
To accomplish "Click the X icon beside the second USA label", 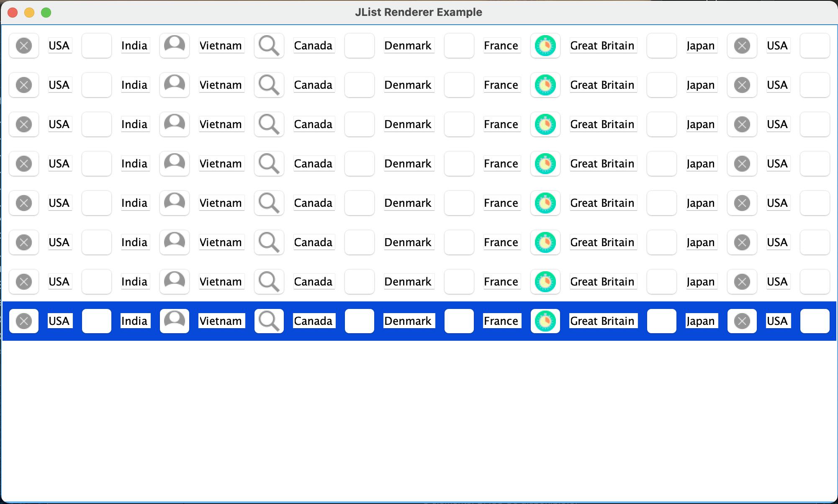I will pos(742,45).
